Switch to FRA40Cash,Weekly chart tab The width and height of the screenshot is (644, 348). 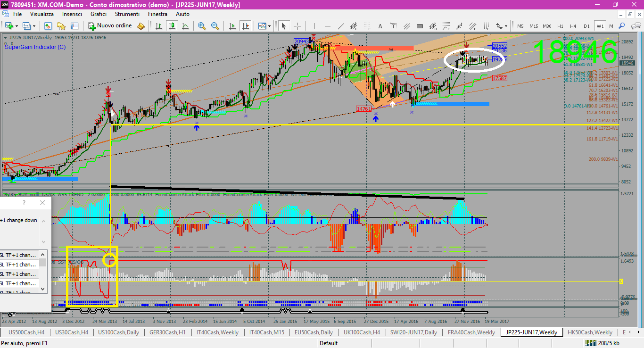(471, 332)
